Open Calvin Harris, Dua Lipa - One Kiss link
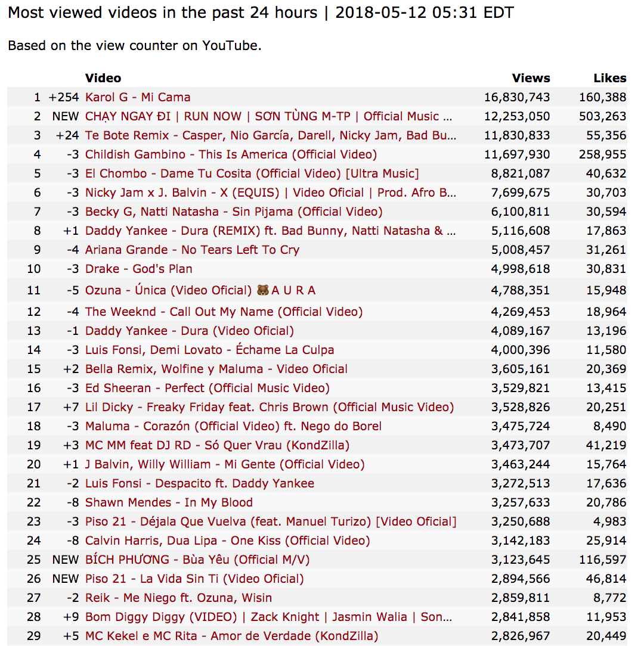The width and height of the screenshot is (644, 646). pyautogui.click(x=227, y=541)
